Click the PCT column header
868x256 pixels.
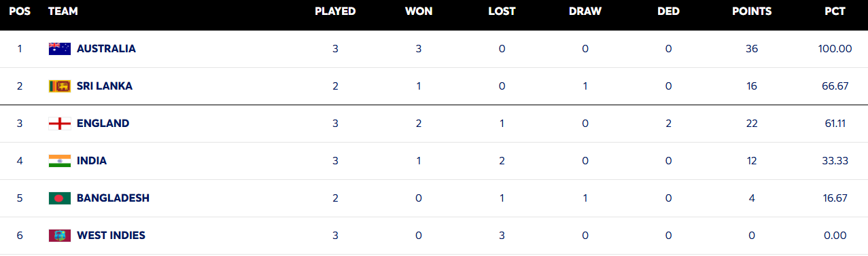click(x=835, y=12)
